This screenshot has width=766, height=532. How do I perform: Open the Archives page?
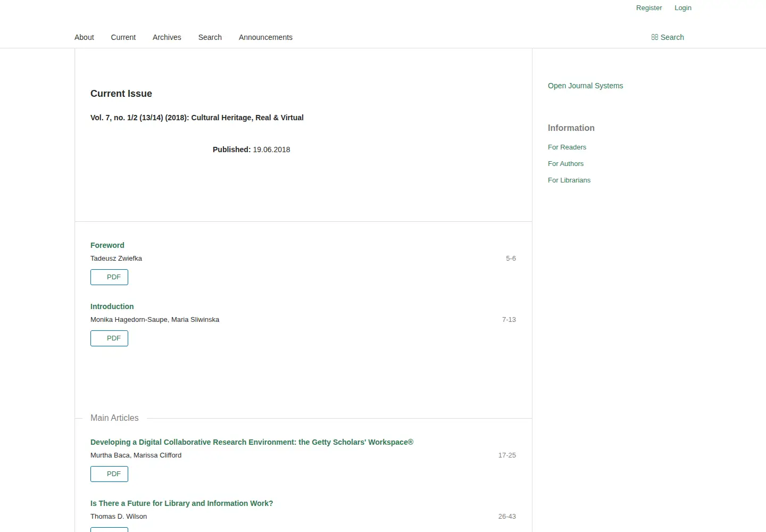[167, 37]
